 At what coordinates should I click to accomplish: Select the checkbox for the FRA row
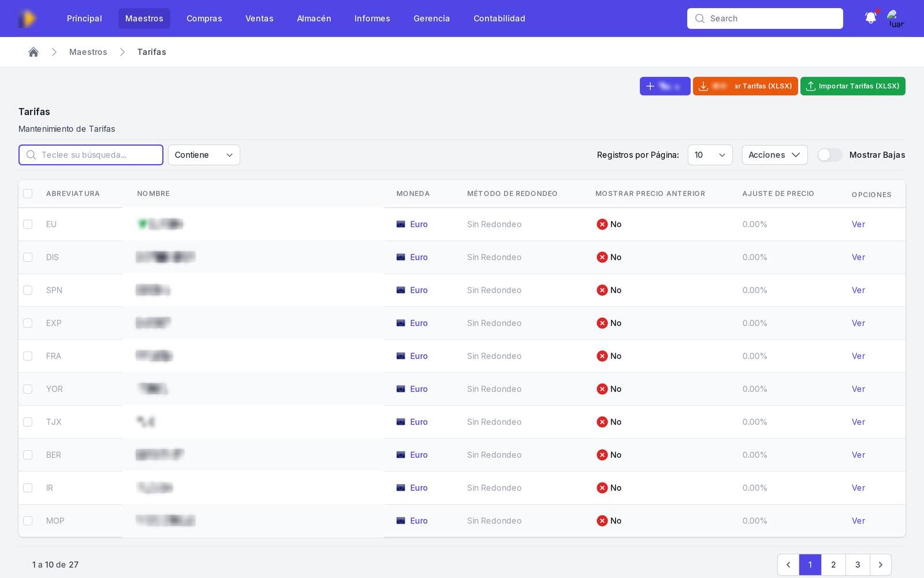tap(28, 356)
